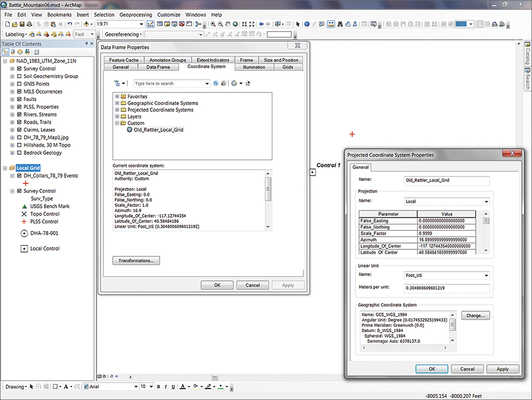This screenshot has height=400, width=532.
Task: Enable the Bedrock Geology layer checkbox
Action: [20, 153]
